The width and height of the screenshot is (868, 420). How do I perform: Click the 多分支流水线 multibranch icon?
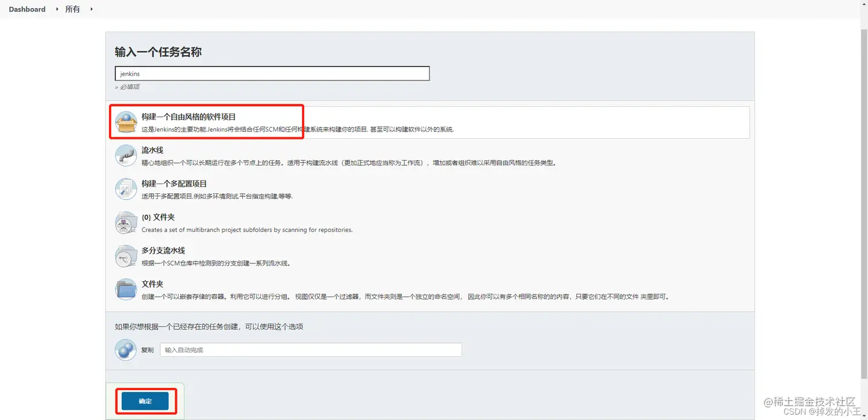tap(126, 256)
